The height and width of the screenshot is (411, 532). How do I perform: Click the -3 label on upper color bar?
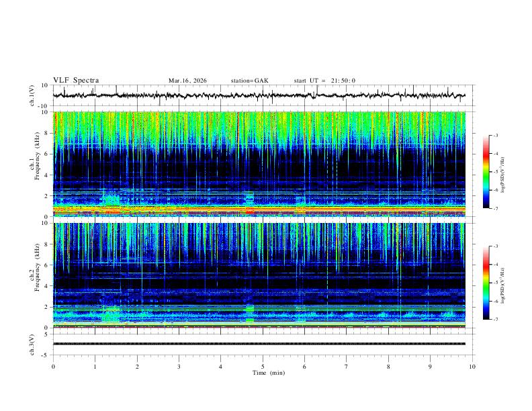click(x=495, y=135)
